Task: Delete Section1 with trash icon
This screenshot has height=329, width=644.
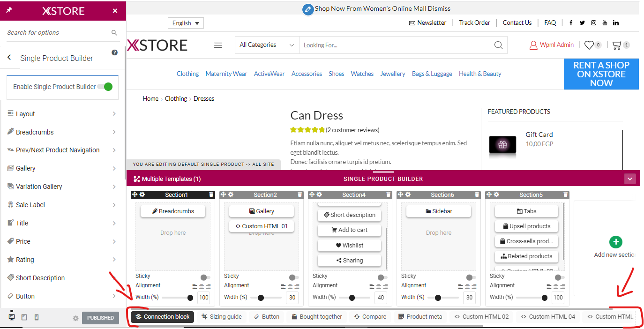Action: click(211, 194)
